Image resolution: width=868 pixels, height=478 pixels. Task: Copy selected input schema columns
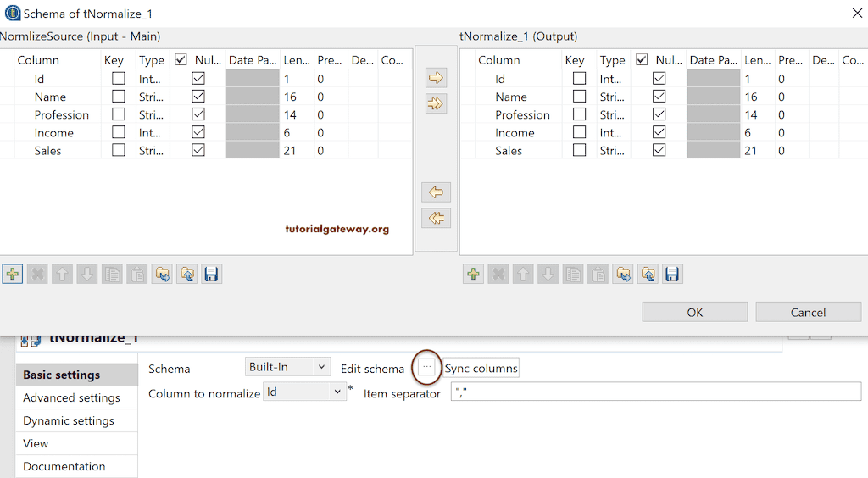[x=113, y=274]
